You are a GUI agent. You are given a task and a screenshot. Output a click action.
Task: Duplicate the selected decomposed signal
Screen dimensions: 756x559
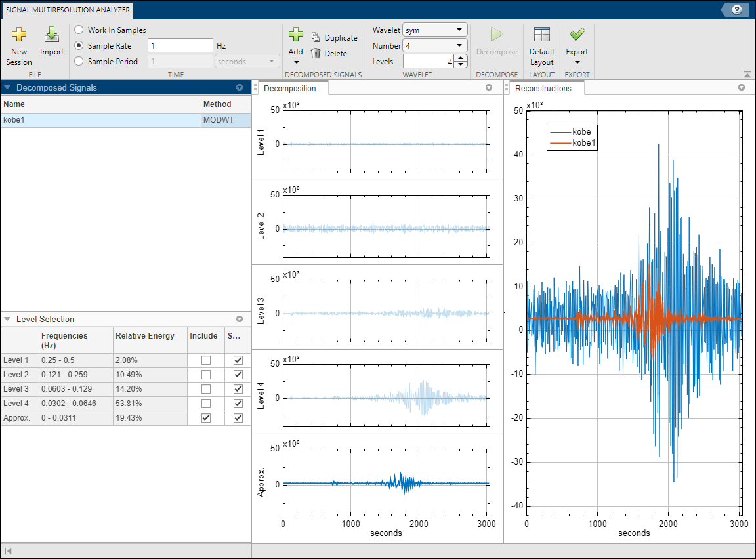click(x=334, y=38)
